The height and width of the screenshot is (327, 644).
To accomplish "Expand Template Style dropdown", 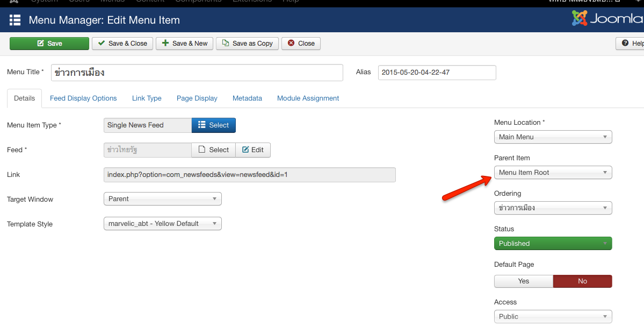I will tap(162, 224).
